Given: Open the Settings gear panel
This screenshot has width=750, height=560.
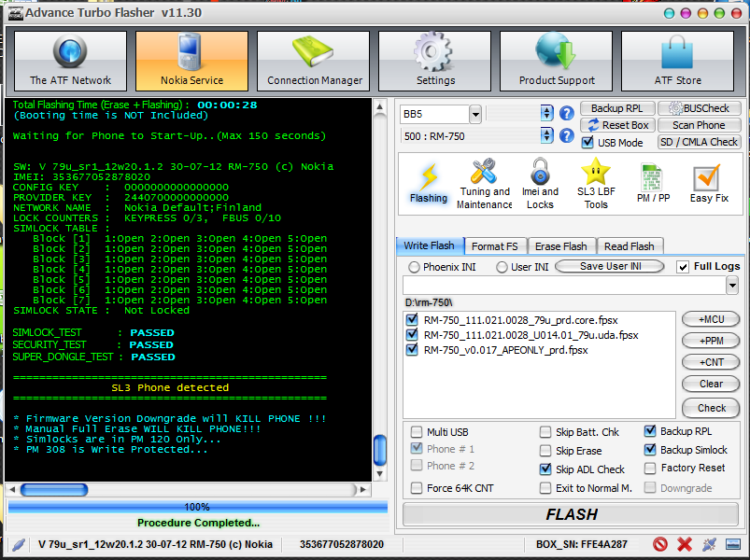Looking at the screenshot, I should pos(435,61).
